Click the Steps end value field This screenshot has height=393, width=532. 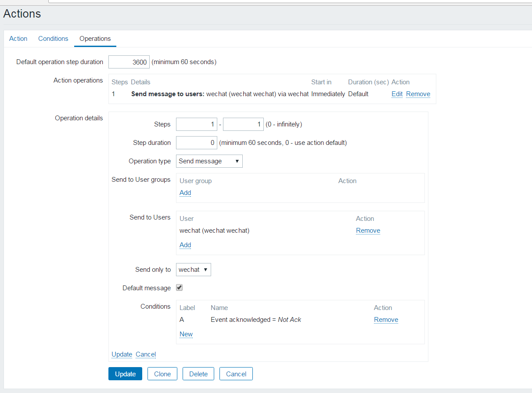point(243,124)
